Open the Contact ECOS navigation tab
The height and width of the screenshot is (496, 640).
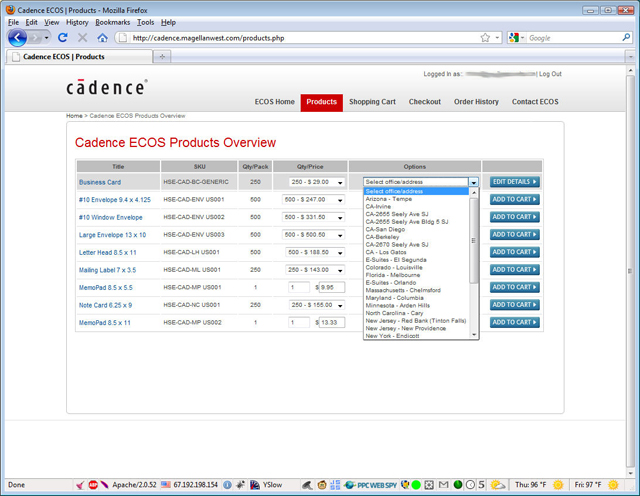coord(535,102)
